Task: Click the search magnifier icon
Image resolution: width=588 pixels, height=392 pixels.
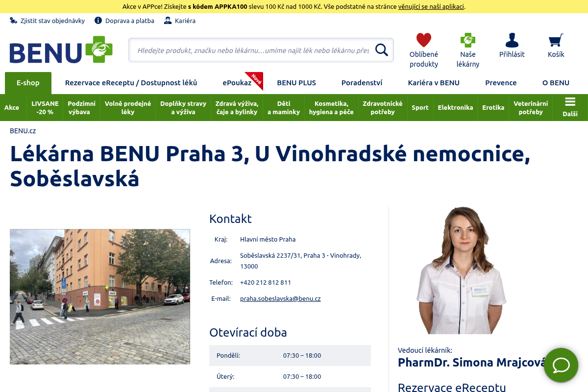Action: (381, 50)
